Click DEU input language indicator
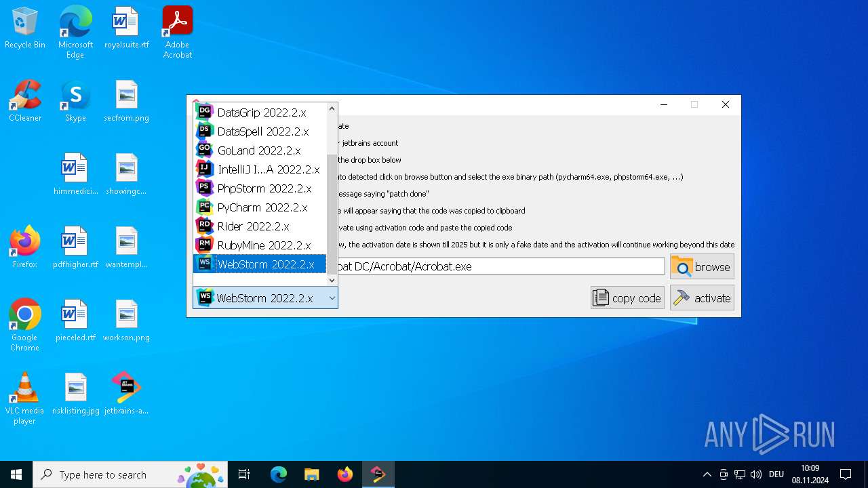Viewport: 868px width, 488px height. 776,474
